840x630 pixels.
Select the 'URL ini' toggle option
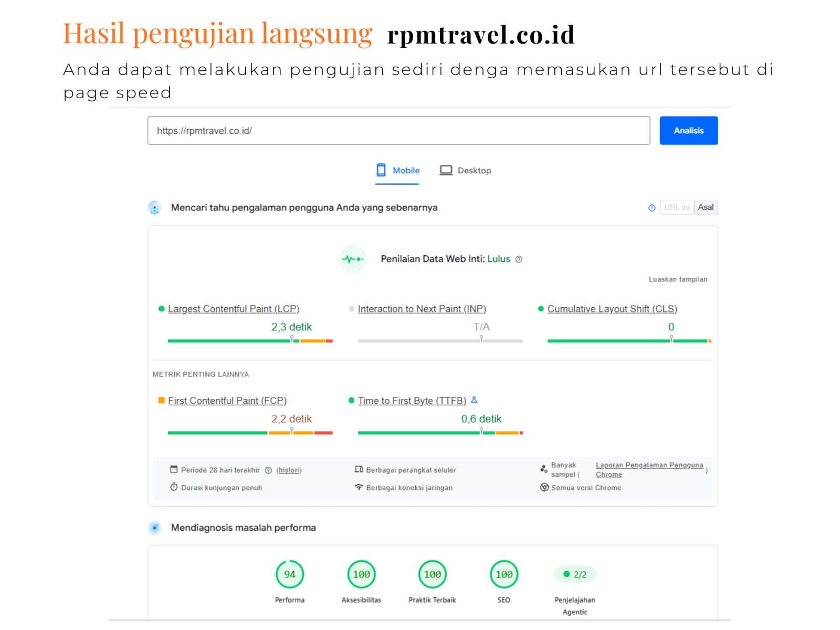click(676, 207)
